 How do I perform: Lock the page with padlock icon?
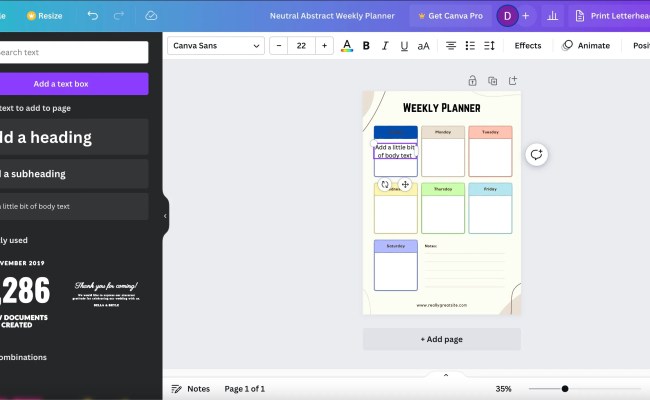point(472,81)
